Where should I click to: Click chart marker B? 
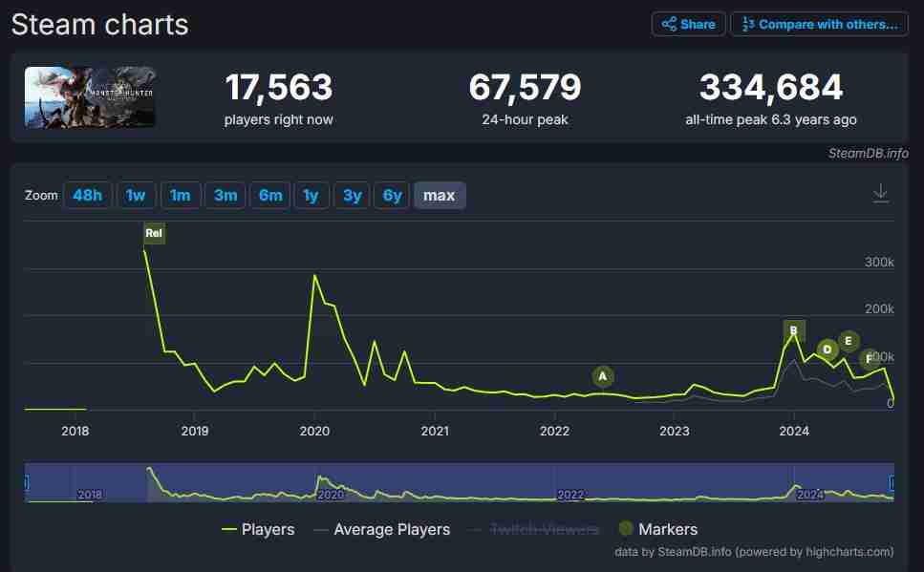(794, 330)
